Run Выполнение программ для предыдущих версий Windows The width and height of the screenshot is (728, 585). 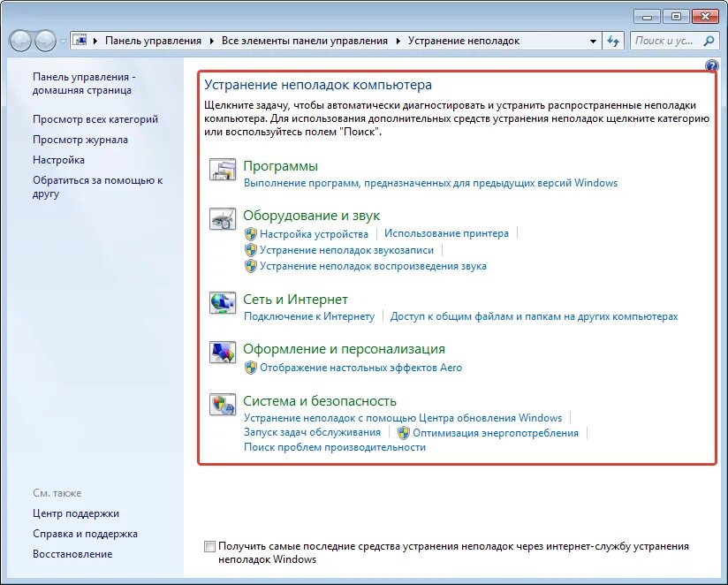click(431, 183)
